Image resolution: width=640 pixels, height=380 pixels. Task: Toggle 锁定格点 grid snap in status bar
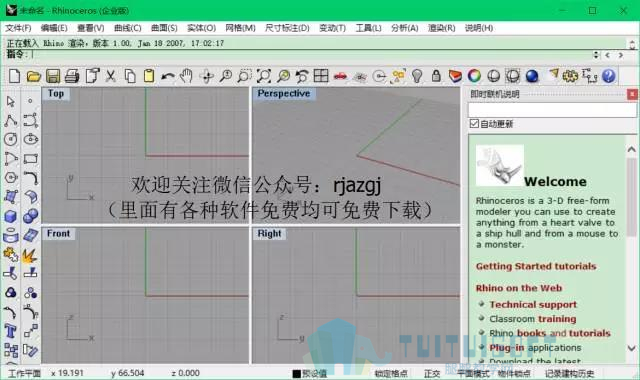pyautogui.click(x=391, y=373)
